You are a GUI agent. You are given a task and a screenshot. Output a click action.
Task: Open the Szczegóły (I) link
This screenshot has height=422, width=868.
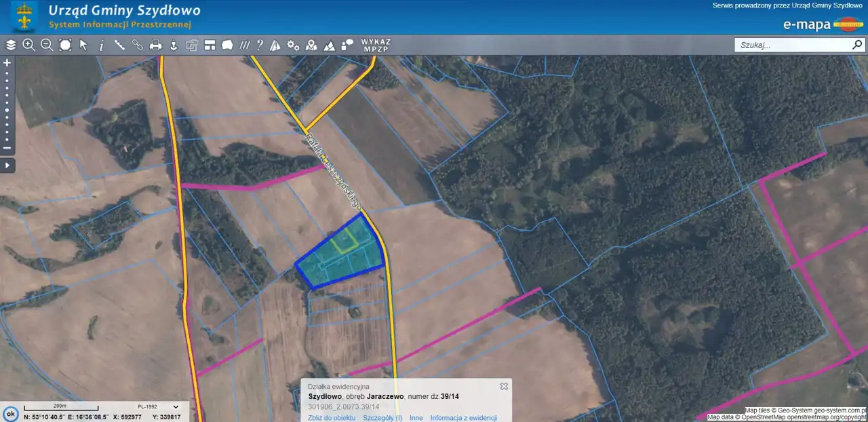[x=382, y=418]
